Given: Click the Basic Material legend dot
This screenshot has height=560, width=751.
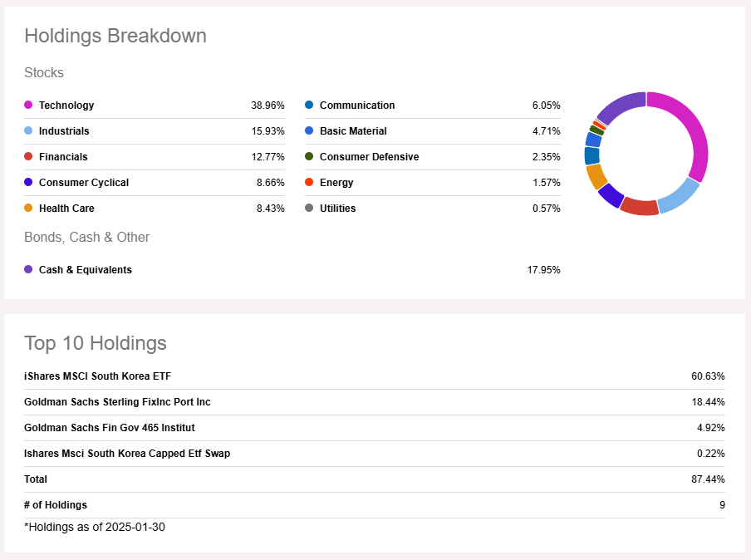Looking at the screenshot, I should 309,131.
